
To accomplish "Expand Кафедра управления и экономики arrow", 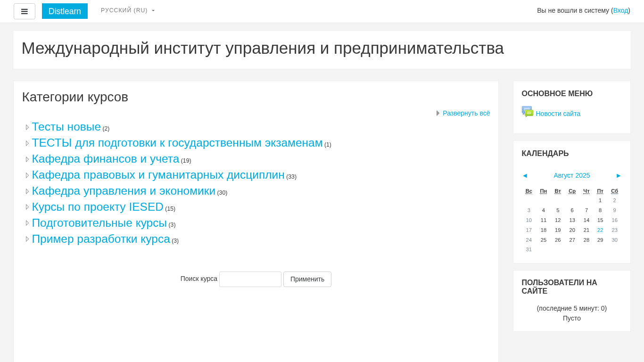I will [x=27, y=191].
